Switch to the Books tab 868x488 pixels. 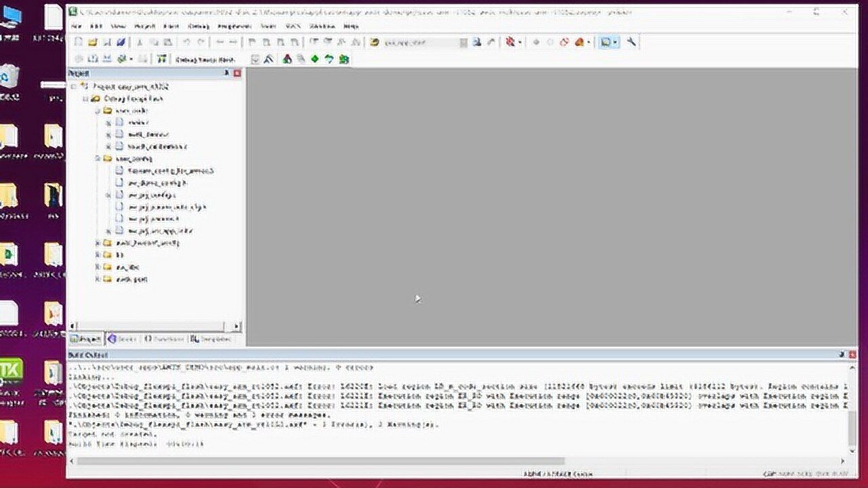122,338
